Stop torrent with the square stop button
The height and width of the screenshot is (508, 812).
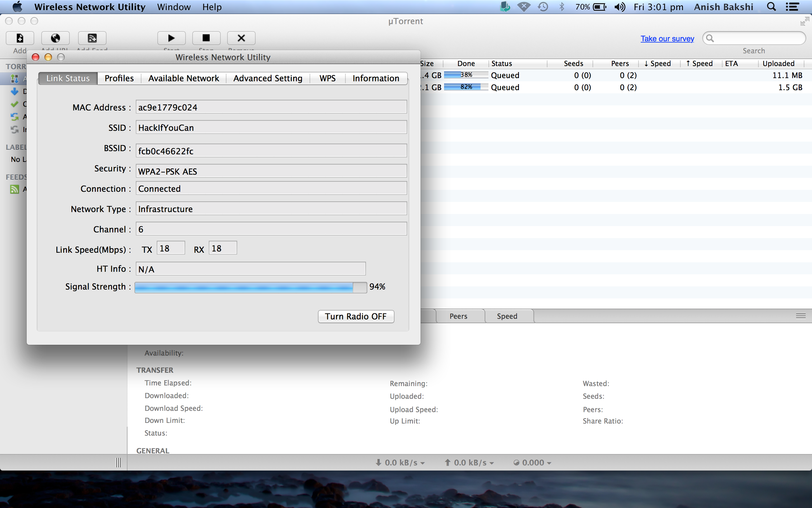coord(206,38)
